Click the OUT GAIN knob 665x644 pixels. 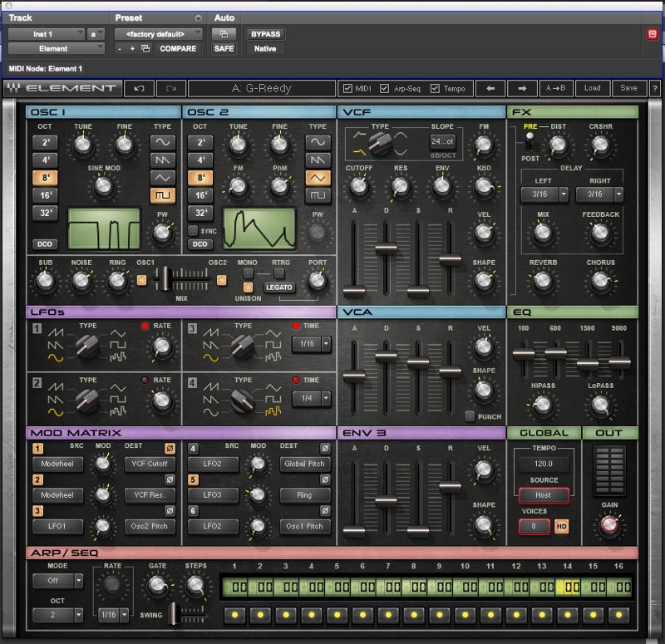coord(609,525)
